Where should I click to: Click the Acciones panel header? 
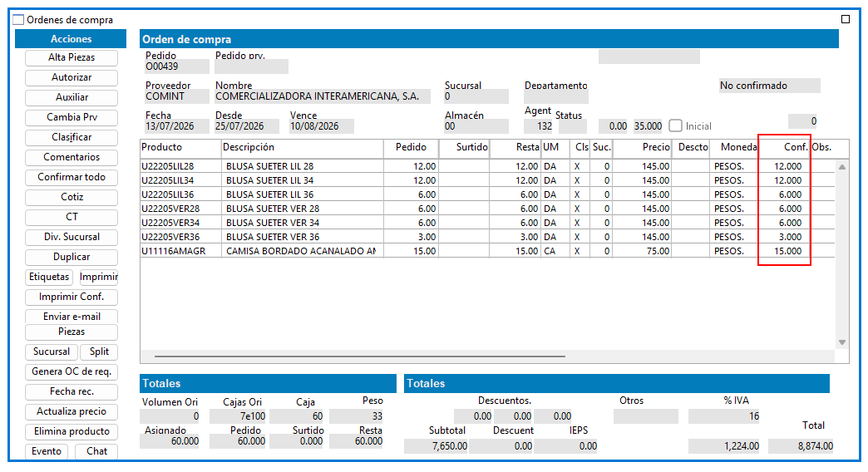click(71, 39)
